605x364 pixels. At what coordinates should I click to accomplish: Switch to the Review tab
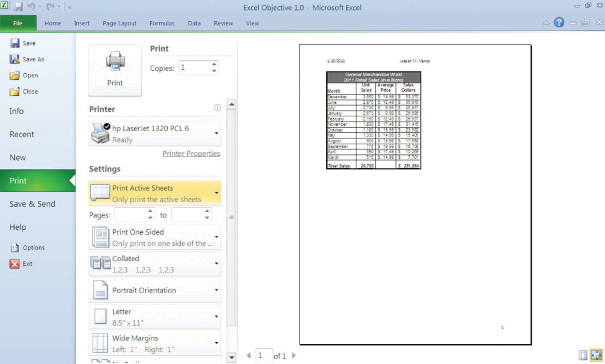(x=223, y=23)
